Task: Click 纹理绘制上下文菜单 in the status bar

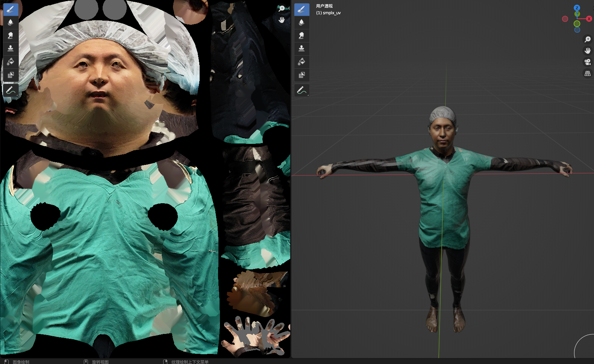Action: 190,362
